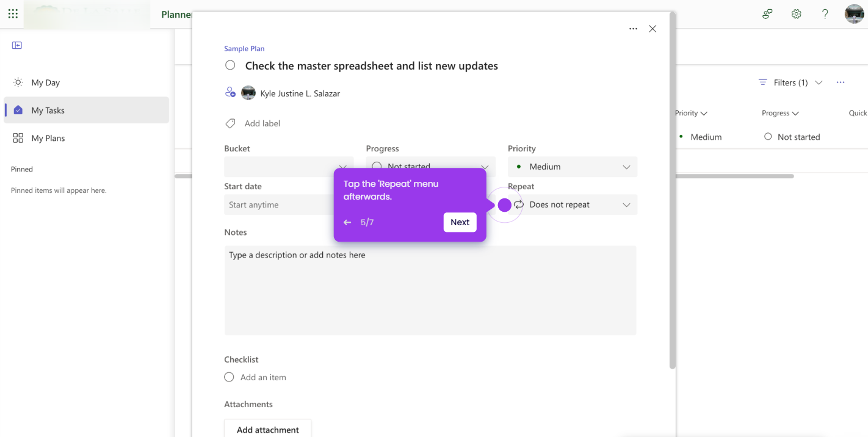Assign another person to the task
Viewport: 868px width, 437px height.
click(x=230, y=92)
